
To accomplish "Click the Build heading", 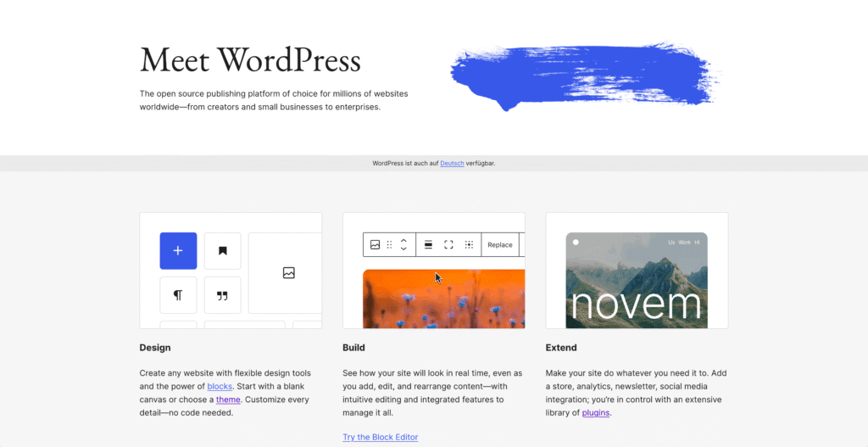I will 353,348.
